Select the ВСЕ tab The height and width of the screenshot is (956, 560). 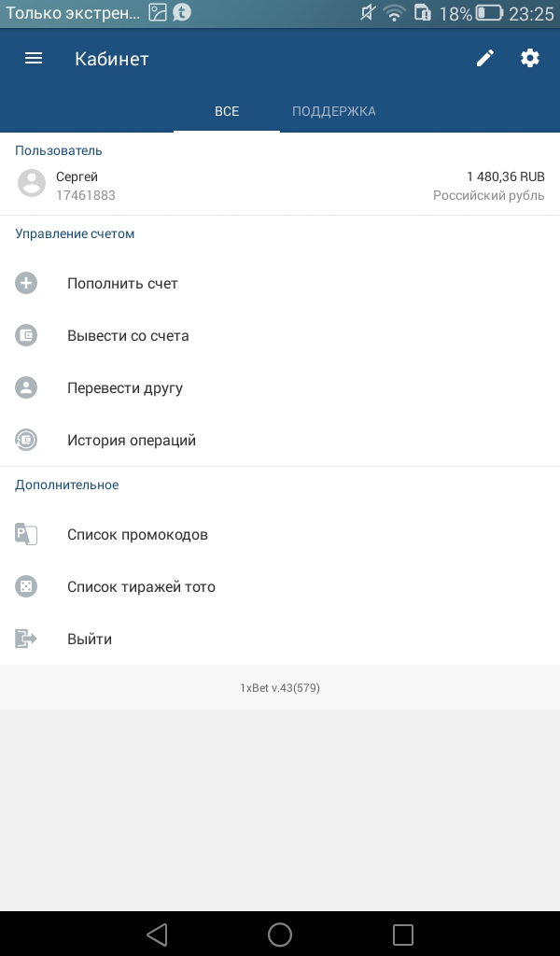[x=227, y=111]
